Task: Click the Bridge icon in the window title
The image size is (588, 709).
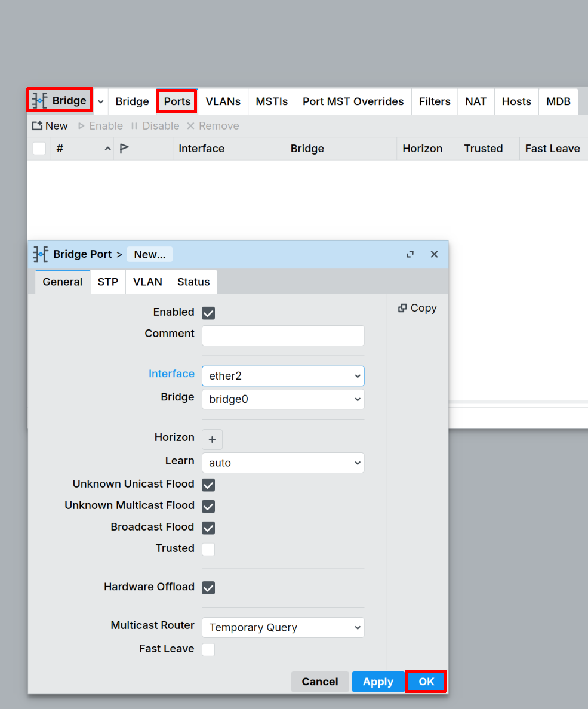Action: click(x=40, y=100)
